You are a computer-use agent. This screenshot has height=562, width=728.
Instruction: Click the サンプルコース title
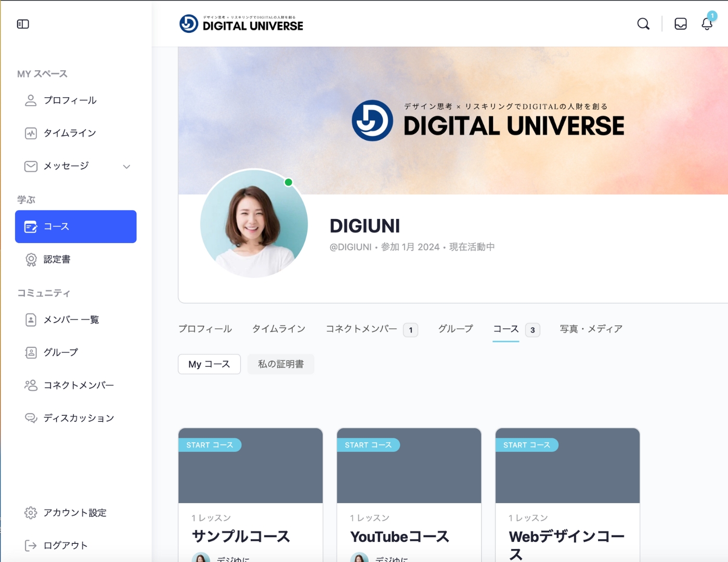point(241,537)
